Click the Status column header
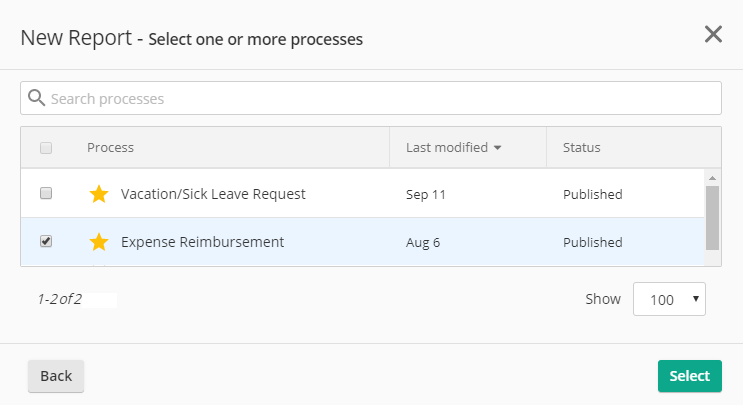This screenshot has height=405, width=743. pyautogui.click(x=581, y=147)
